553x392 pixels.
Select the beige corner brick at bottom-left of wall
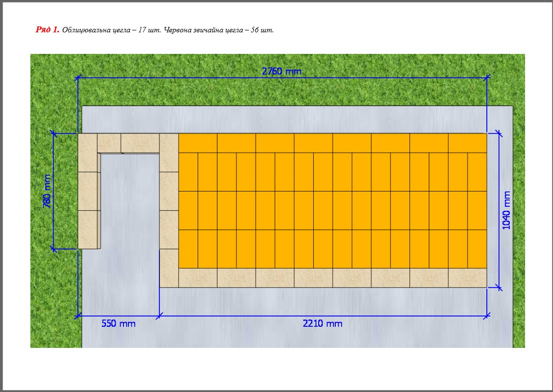pyautogui.click(x=169, y=268)
